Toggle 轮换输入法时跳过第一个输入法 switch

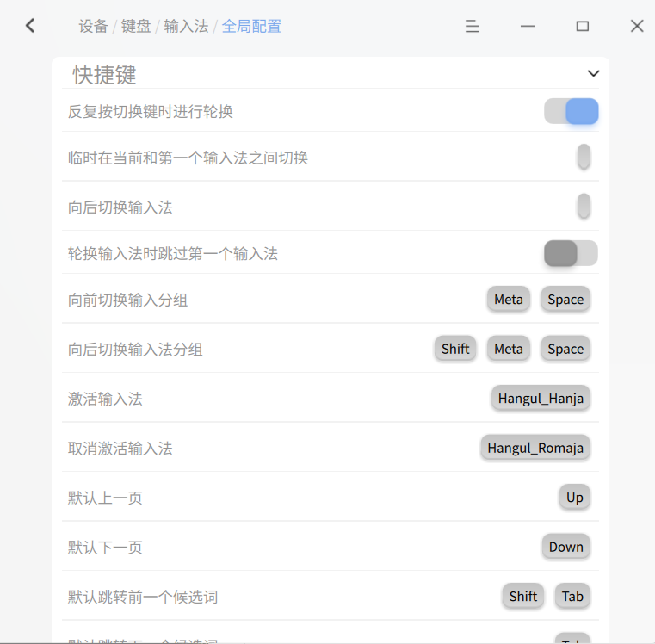[x=571, y=253]
